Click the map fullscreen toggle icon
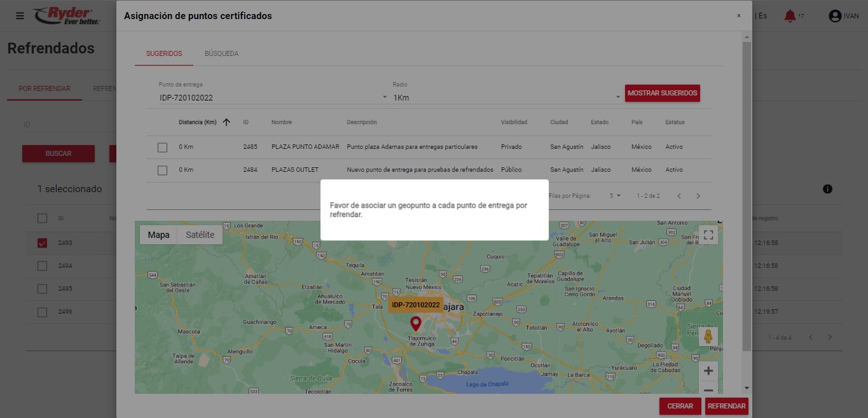 pyautogui.click(x=708, y=235)
